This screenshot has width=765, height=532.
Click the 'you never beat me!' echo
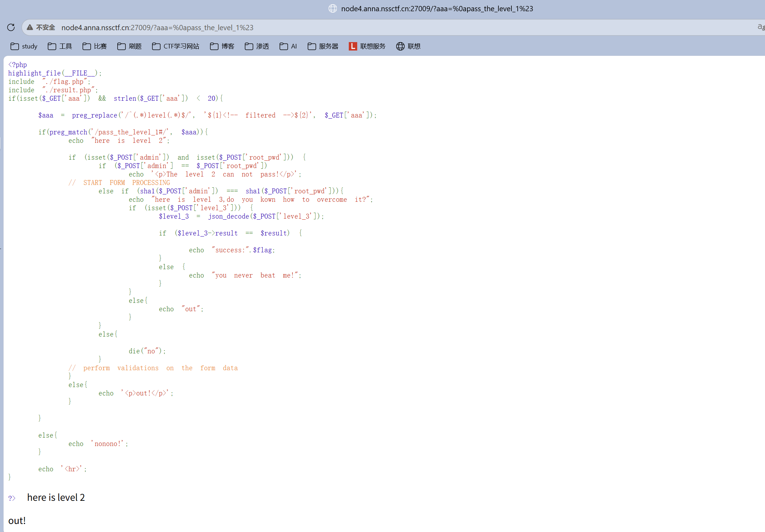pos(245,275)
